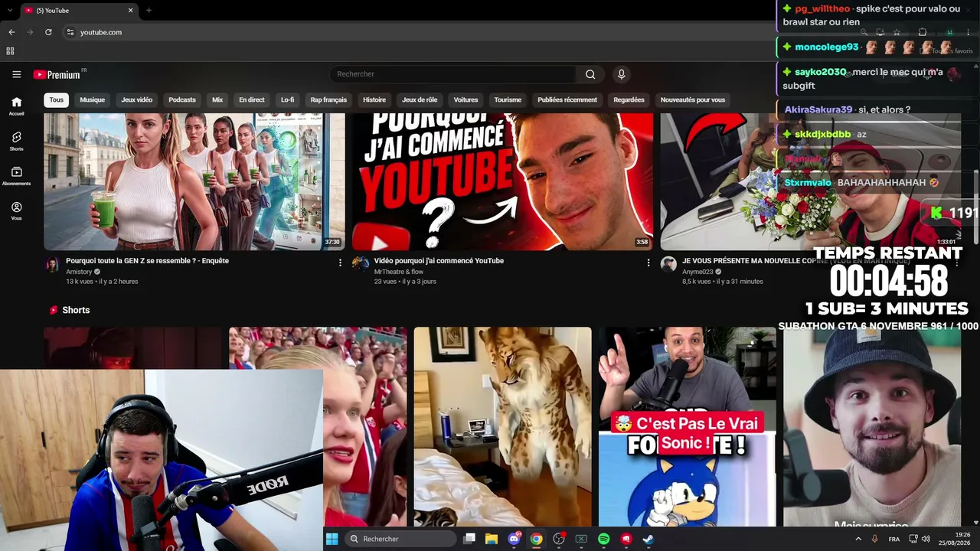Show hidden system tray icons
The width and height of the screenshot is (980, 551).
point(858,539)
